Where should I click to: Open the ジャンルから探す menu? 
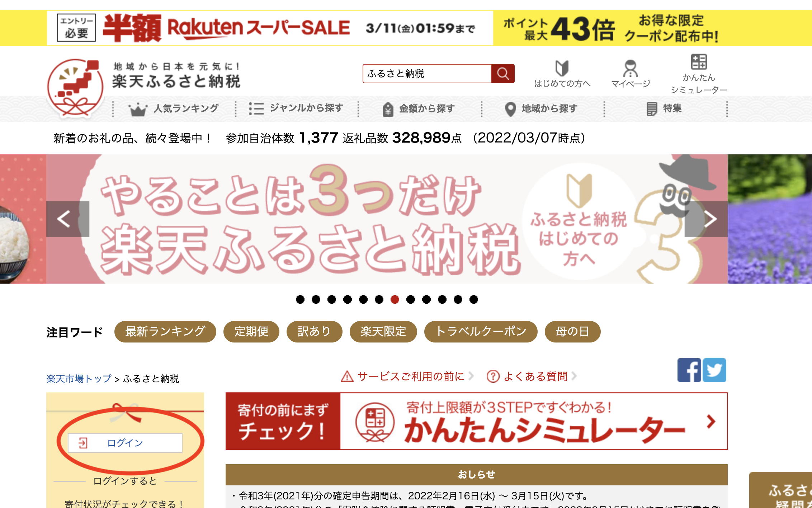pos(296,108)
